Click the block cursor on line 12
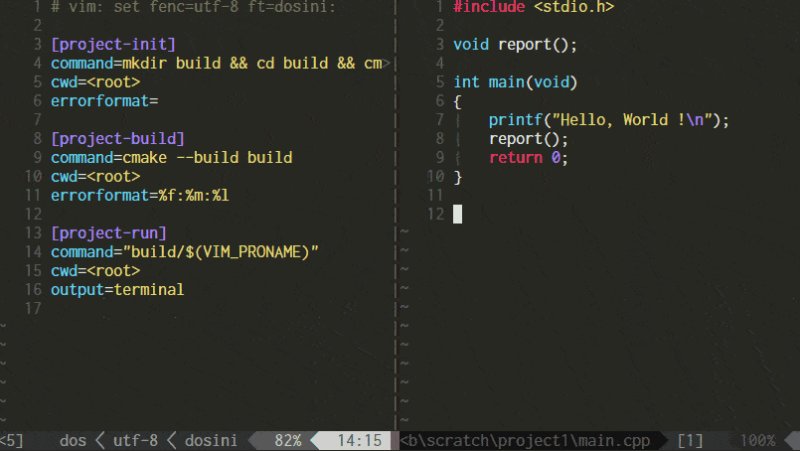800x451 pixels. 458,214
